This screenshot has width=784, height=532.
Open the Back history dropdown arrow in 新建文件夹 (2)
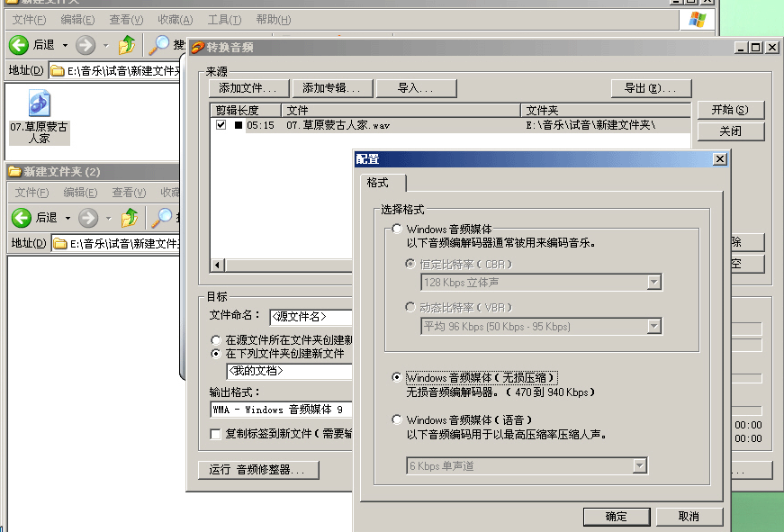point(68,218)
